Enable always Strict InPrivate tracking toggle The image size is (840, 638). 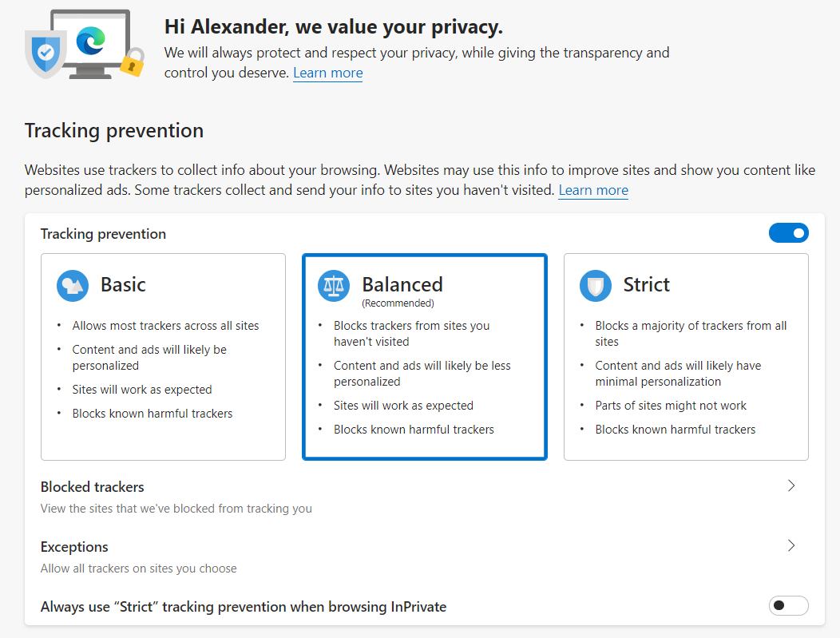[789, 605]
